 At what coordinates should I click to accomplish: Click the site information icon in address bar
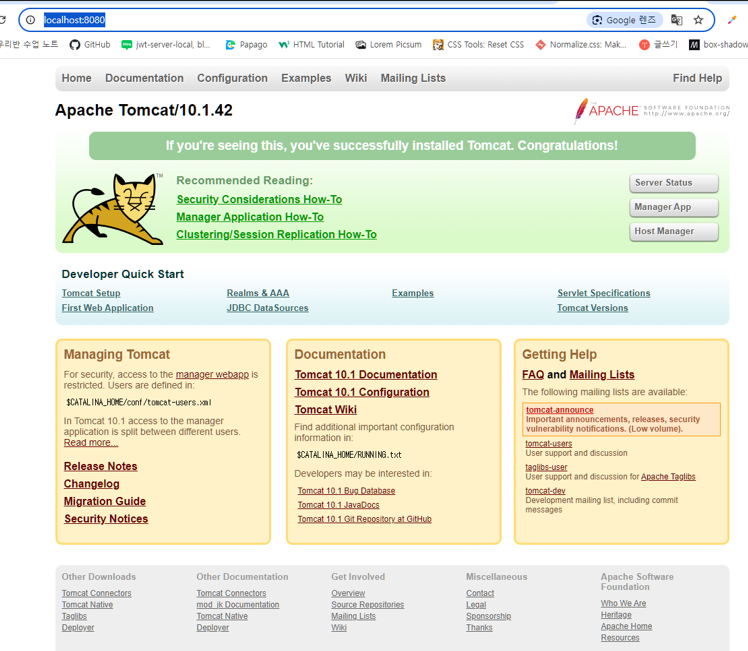click(x=31, y=20)
